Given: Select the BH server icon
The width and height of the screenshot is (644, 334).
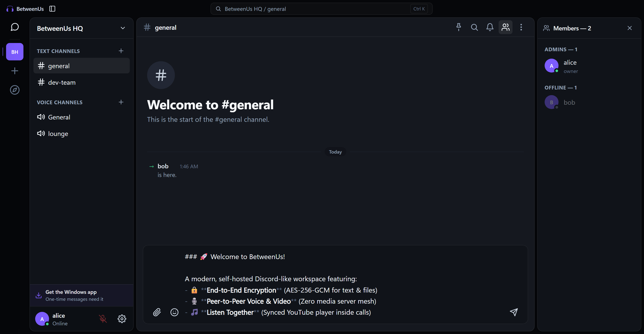Looking at the screenshot, I should click(x=15, y=52).
